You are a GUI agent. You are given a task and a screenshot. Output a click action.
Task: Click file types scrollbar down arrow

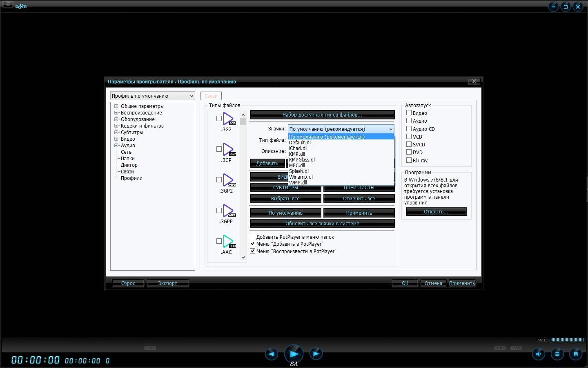click(x=243, y=258)
